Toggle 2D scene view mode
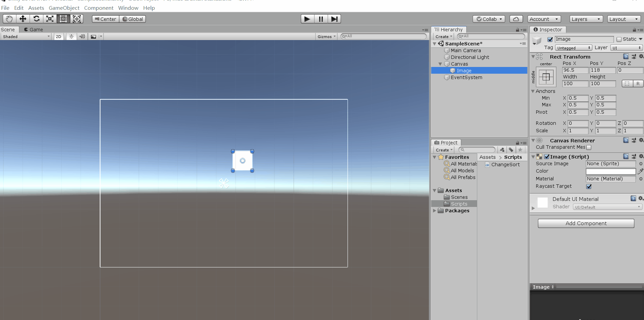This screenshot has height=320, width=644. point(59,37)
